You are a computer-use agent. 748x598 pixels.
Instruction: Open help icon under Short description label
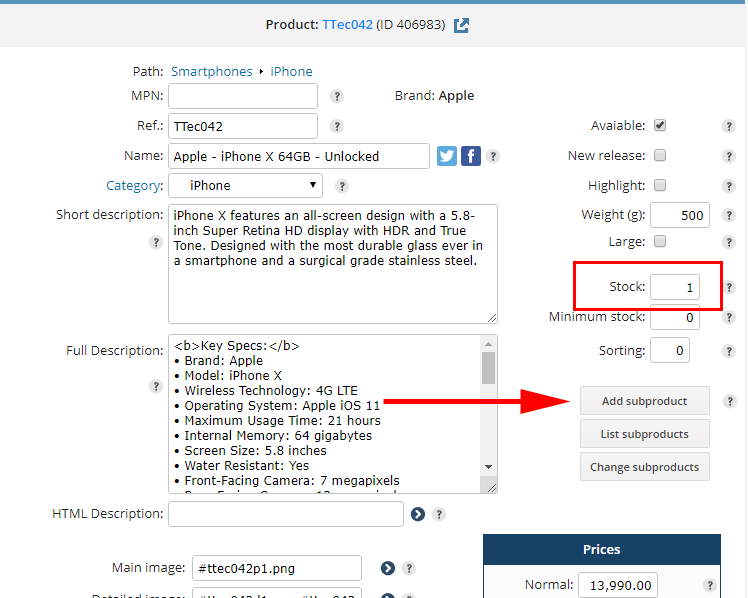(156, 242)
